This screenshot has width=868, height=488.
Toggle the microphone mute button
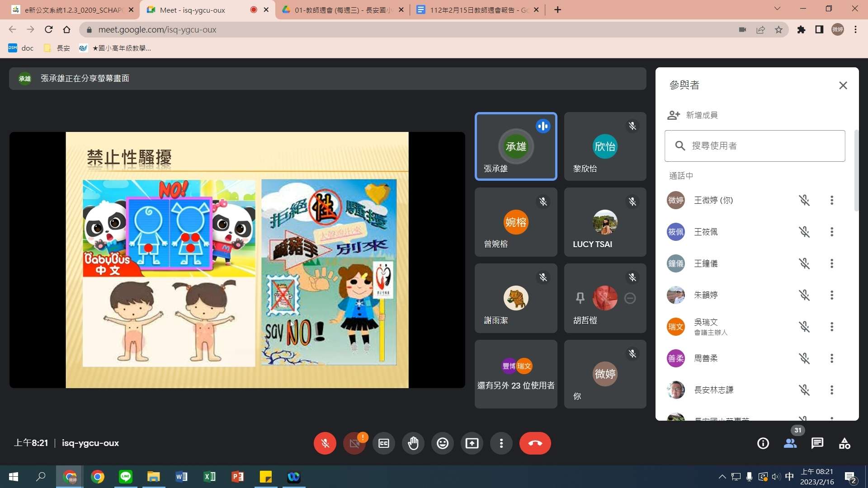325,443
